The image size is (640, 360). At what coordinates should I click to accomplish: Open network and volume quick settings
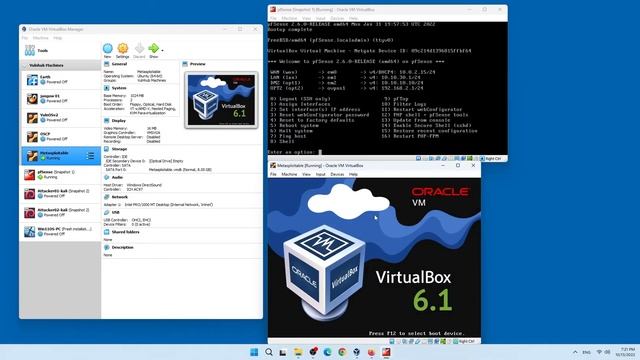coord(603,352)
